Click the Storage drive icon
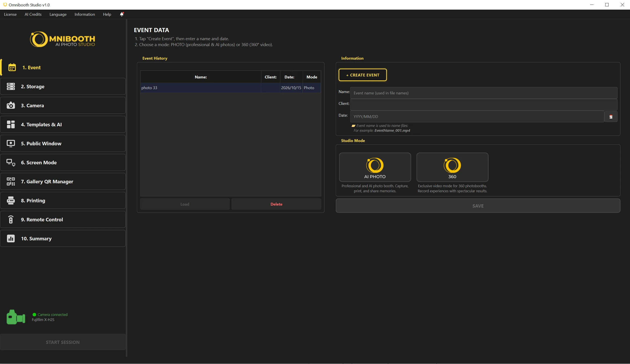 click(11, 86)
